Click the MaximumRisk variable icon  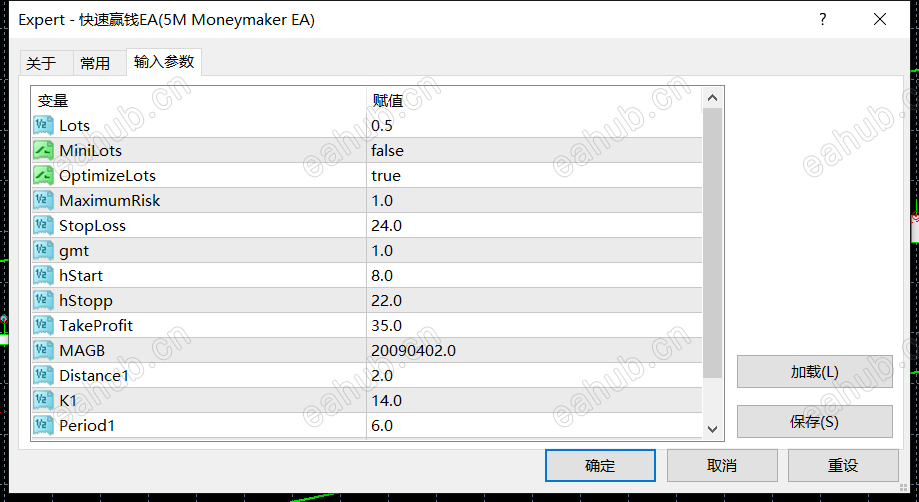point(43,200)
